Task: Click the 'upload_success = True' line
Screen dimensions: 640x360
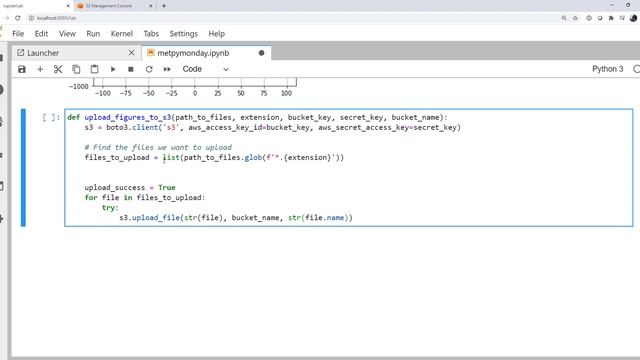Action: 130,188
